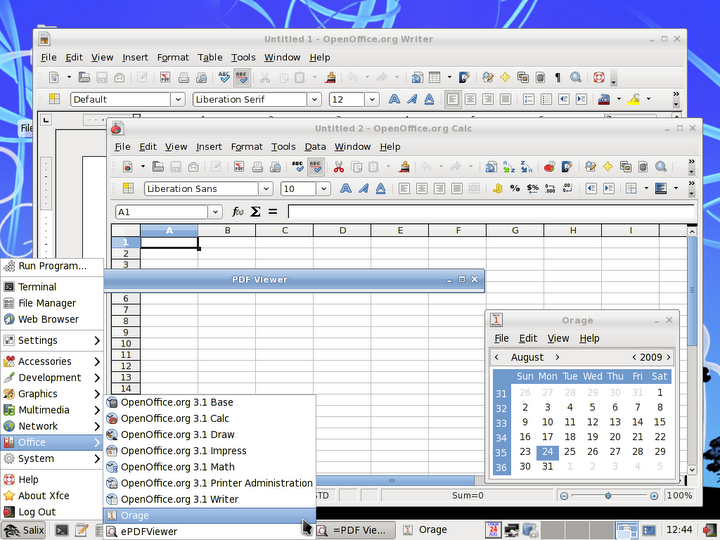Open the Function Wizard in Calc
The width and height of the screenshot is (720, 540).
[237, 212]
